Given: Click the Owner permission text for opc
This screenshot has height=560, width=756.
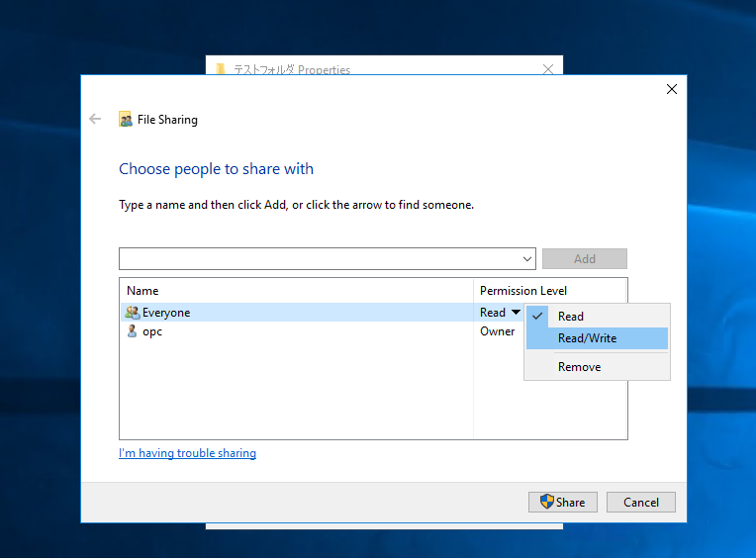Looking at the screenshot, I should tap(497, 331).
